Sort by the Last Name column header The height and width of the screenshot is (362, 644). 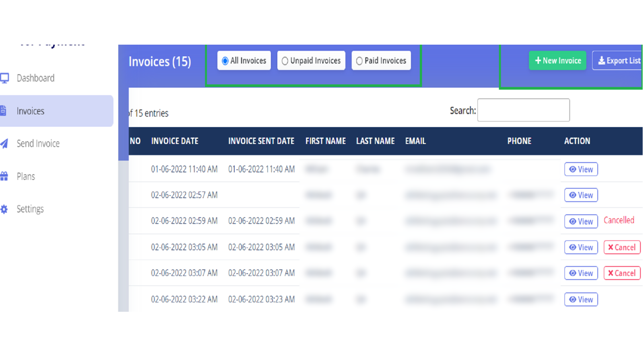coord(375,141)
